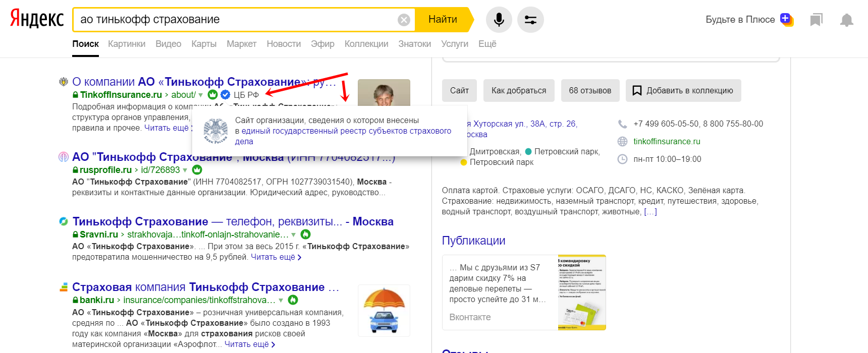This screenshot has height=353, width=868.
Task: Click in the search input field
Action: tap(237, 20)
